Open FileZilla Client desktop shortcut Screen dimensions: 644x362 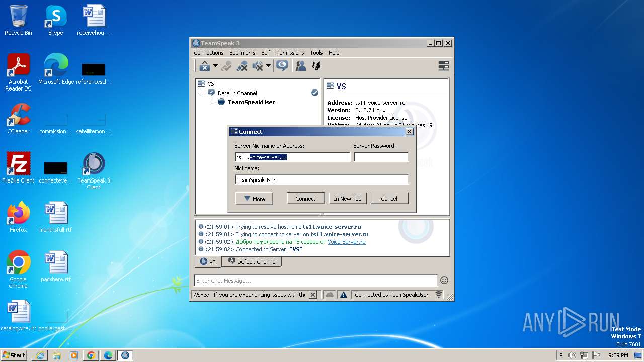click(x=18, y=168)
